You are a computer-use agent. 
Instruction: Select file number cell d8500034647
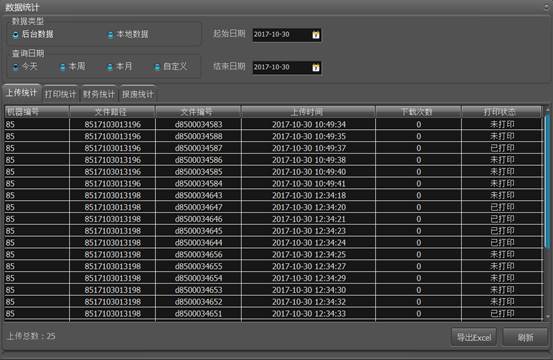click(199, 207)
